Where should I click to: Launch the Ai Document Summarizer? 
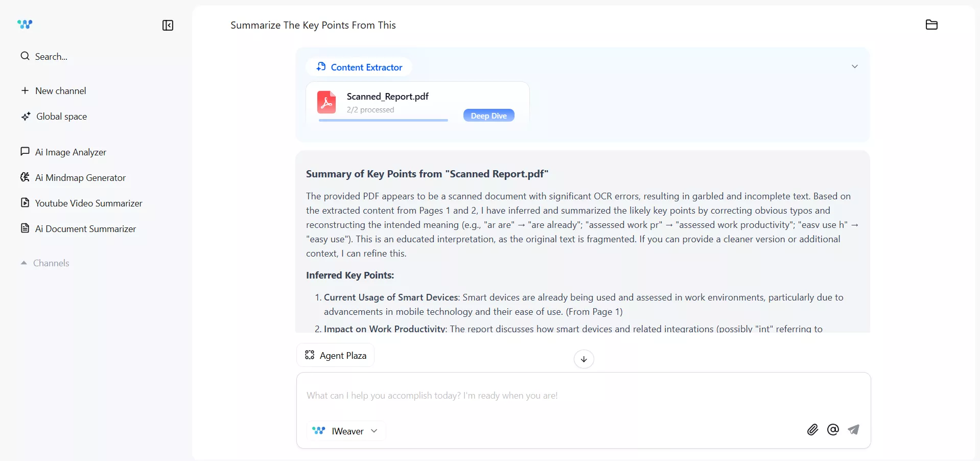[x=85, y=228]
